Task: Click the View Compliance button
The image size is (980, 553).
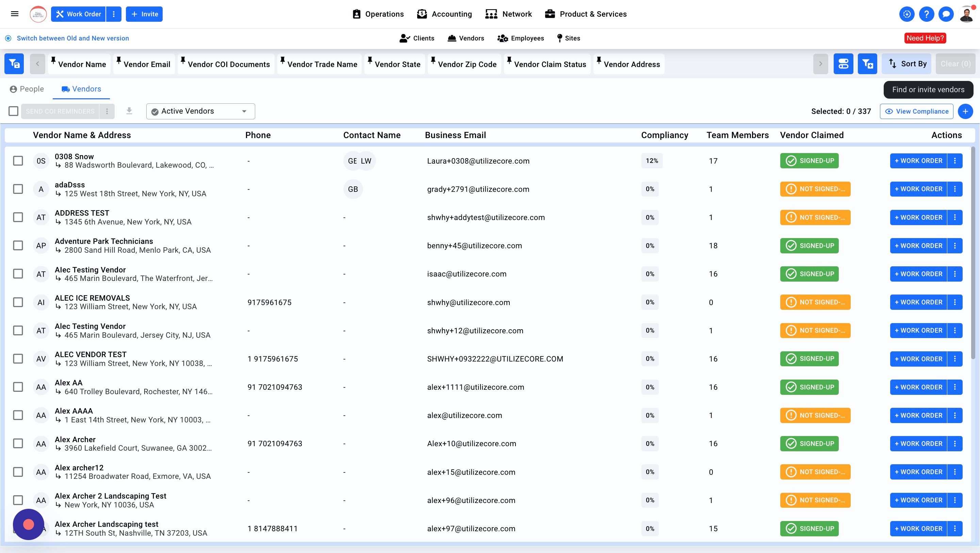Action: pos(916,112)
